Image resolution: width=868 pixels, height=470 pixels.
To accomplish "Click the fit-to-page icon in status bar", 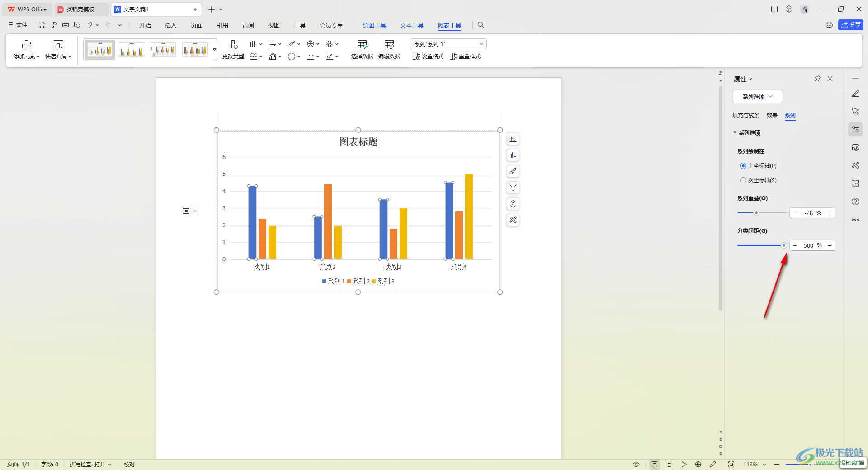I will pos(731,465).
